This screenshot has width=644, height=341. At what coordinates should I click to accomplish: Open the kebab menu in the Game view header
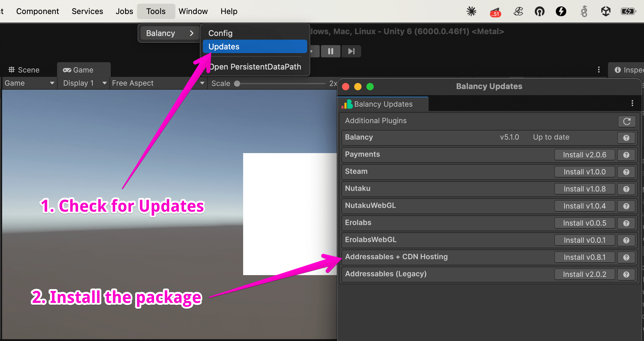pyautogui.click(x=599, y=70)
